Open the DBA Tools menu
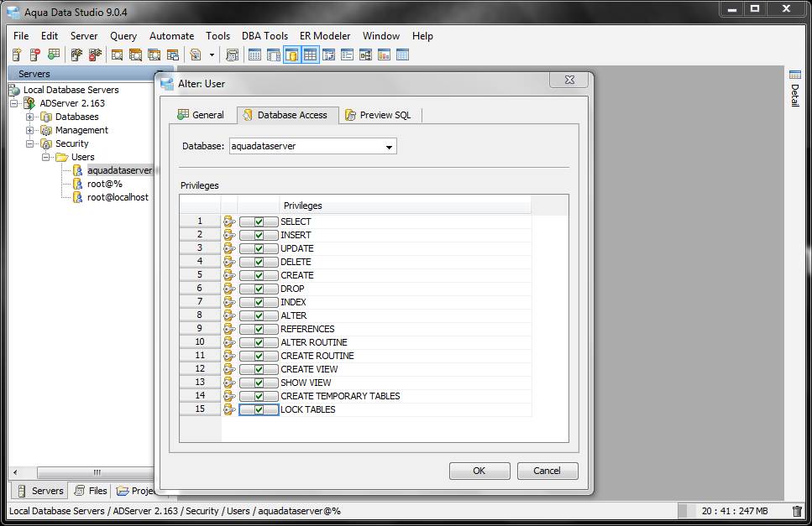The width and height of the screenshot is (812, 526). [x=265, y=36]
